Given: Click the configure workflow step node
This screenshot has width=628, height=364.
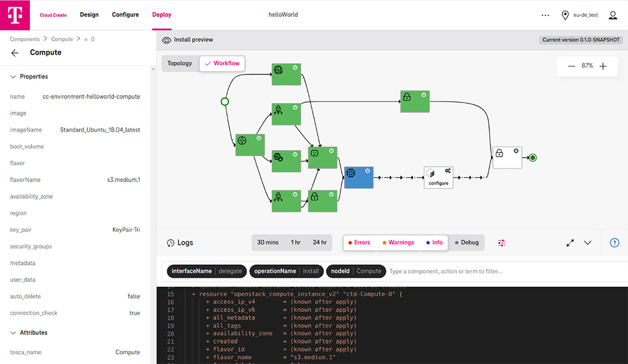Looking at the screenshot, I should (x=438, y=178).
